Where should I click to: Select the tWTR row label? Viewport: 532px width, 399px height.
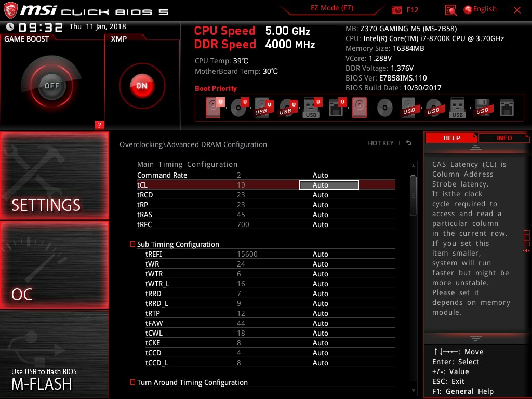tap(154, 274)
